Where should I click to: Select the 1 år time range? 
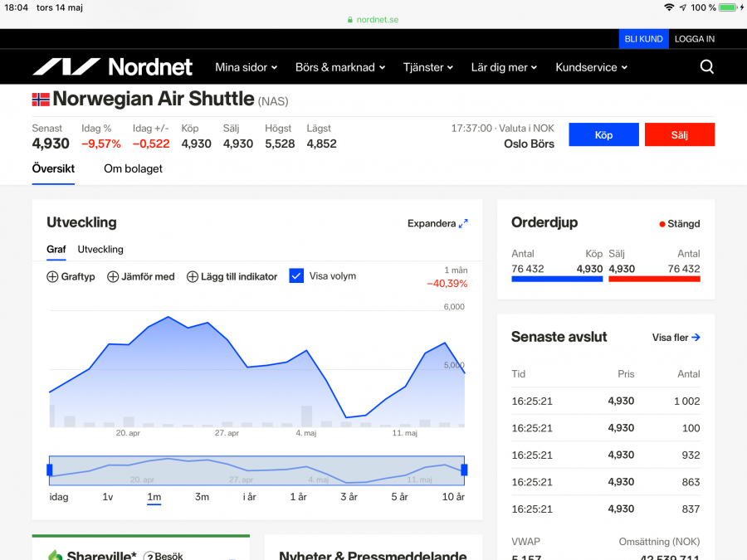pyautogui.click(x=298, y=497)
